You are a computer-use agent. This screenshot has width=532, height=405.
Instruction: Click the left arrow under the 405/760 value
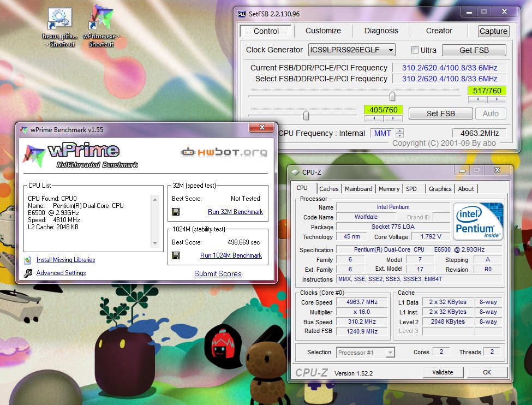(374, 118)
